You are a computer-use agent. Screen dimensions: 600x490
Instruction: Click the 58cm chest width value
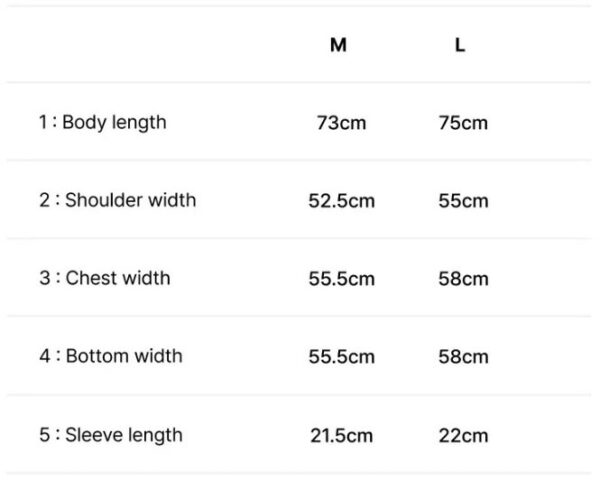pyautogui.click(x=463, y=279)
